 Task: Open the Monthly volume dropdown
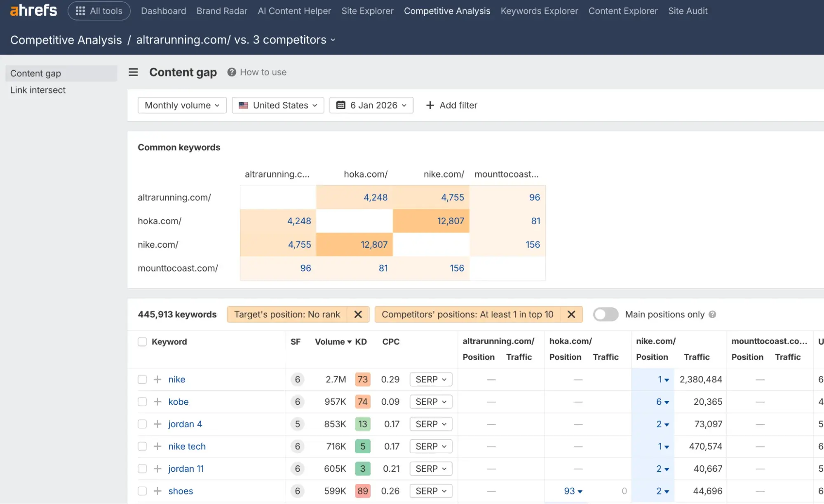[182, 105]
